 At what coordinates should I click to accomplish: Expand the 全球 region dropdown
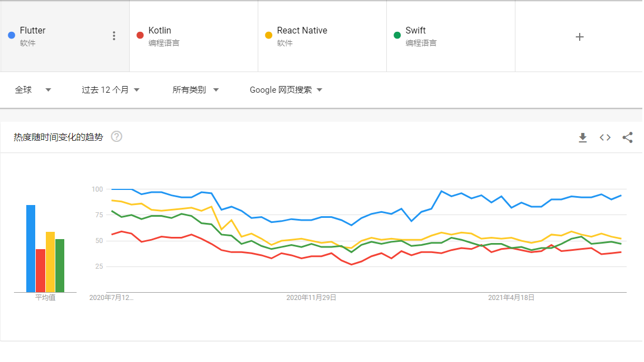click(33, 90)
